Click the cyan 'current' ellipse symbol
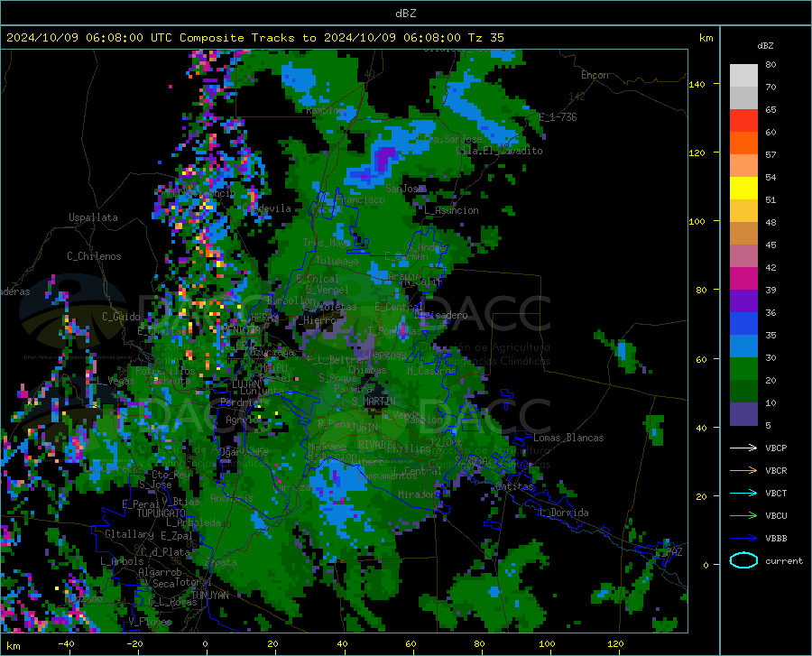 743,560
